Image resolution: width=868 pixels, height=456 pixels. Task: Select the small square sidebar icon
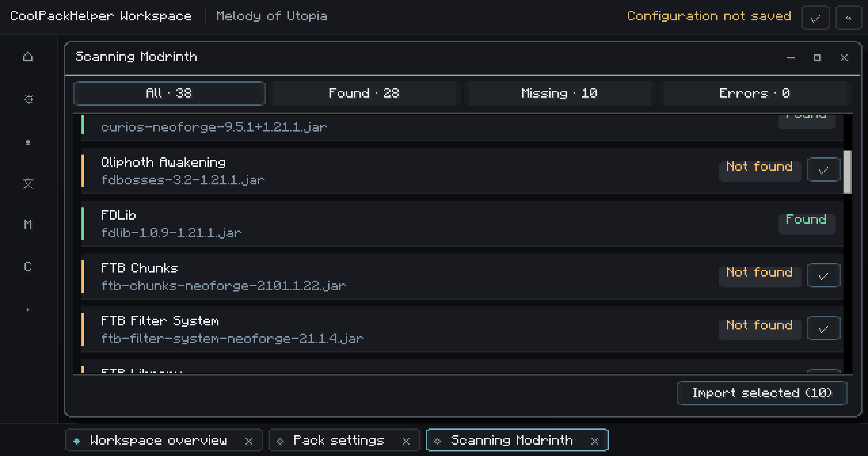28,142
